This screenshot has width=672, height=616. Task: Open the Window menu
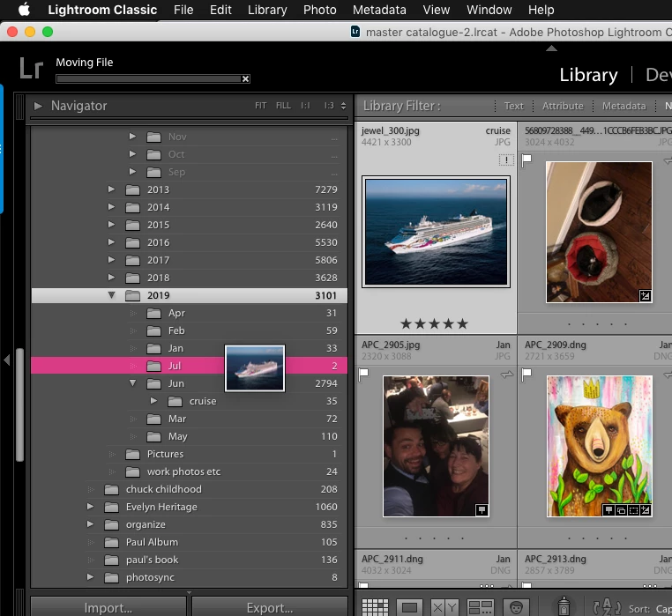[489, 10]
